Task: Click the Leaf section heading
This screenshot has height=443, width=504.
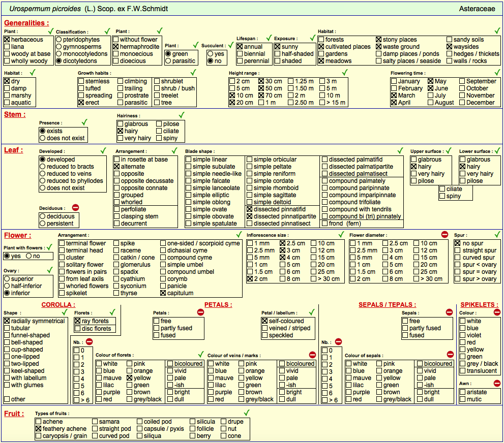Action: pos(14,150)
